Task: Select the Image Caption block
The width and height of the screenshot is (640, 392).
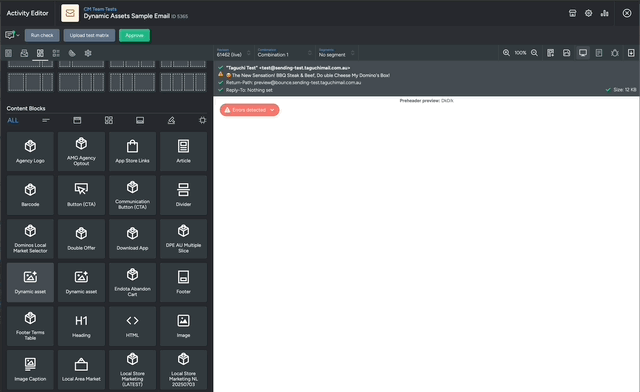Action: point(30,370)
